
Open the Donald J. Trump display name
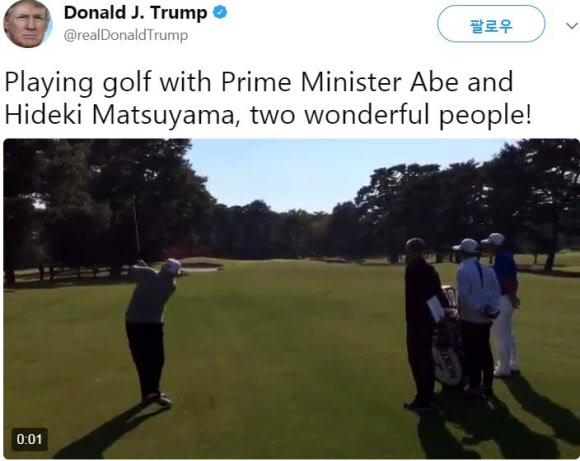click(x=135, y=13)
